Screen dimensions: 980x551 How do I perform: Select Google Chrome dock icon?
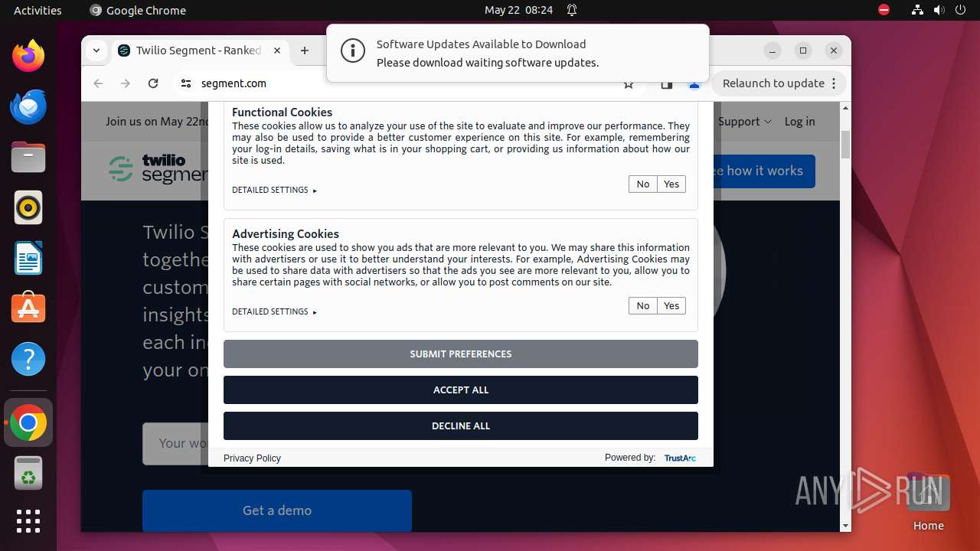(28, 422)
